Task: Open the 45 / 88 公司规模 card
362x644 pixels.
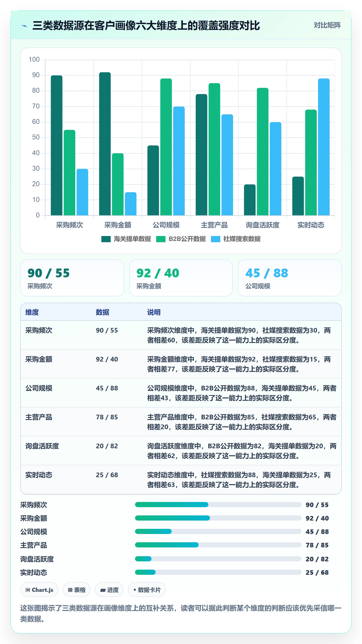Action: coord(290,278)
